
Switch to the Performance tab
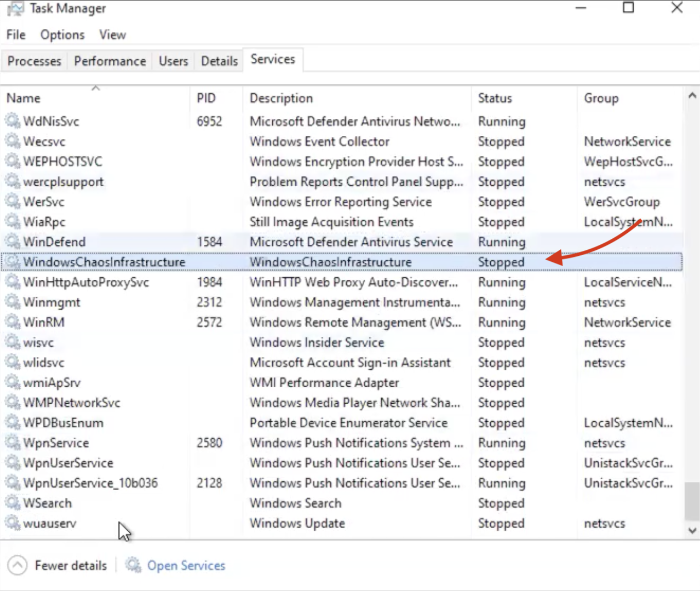click(110, 61)
